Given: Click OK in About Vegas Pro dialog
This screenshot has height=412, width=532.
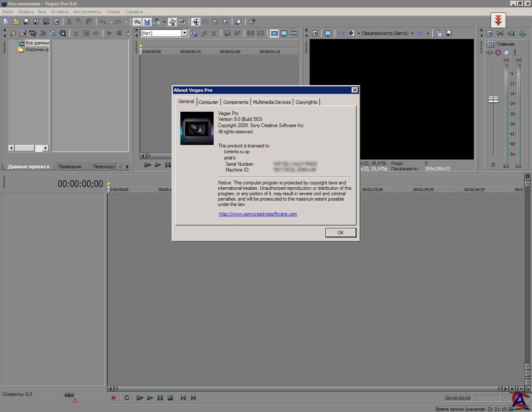Looking at the screenshot, I should point(340,233).
